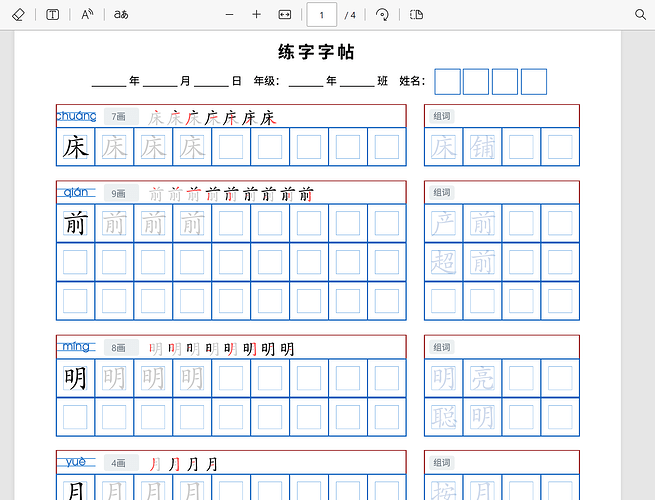Open the Translate document tool
This screenshot has height=500, width=655.
click(x=121, y=15)
